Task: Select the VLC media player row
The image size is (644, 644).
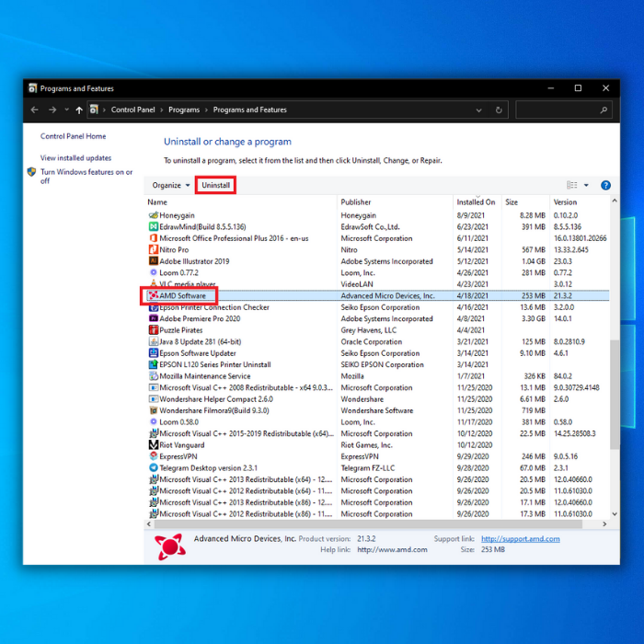Action: pyautogui.click(x=377, y=284)
